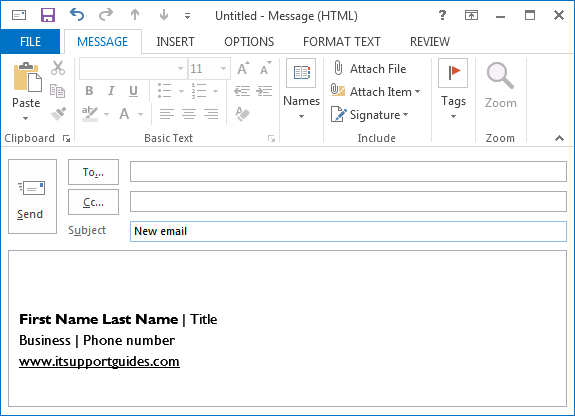Click the Clear All Formatting icon
This screenshot has height=416, width=575.
coord(242,114)
